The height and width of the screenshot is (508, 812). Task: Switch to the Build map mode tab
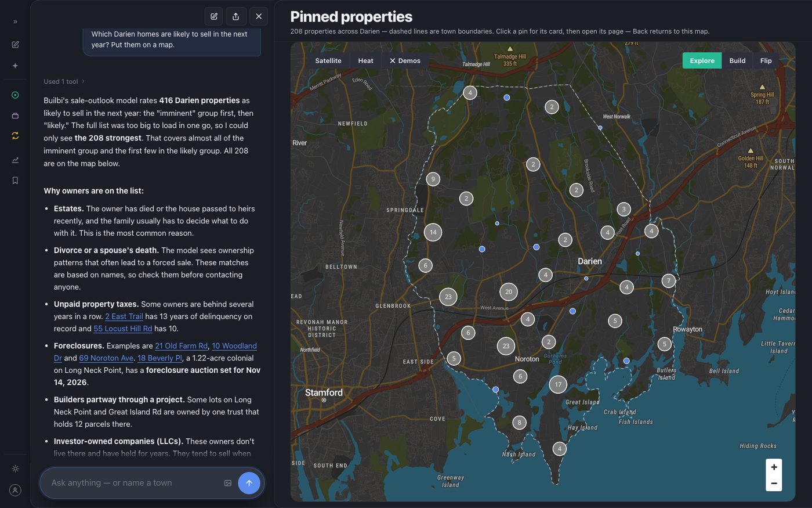click(737, 61)
